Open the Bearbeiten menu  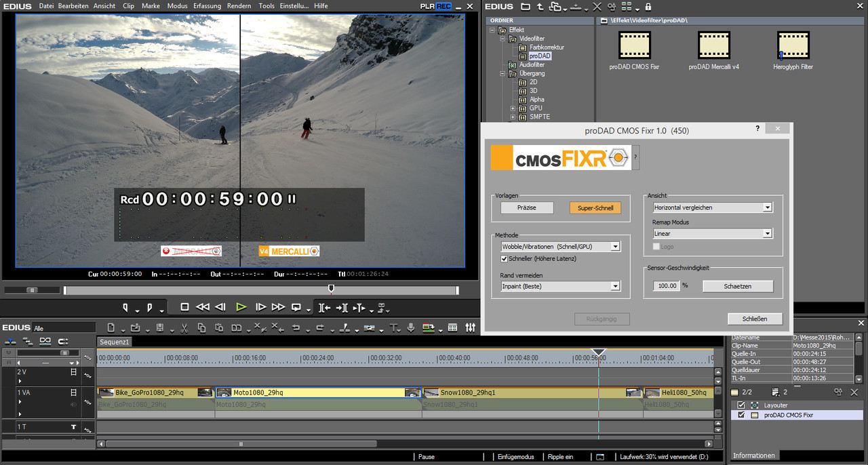click(x=73, y=6)
